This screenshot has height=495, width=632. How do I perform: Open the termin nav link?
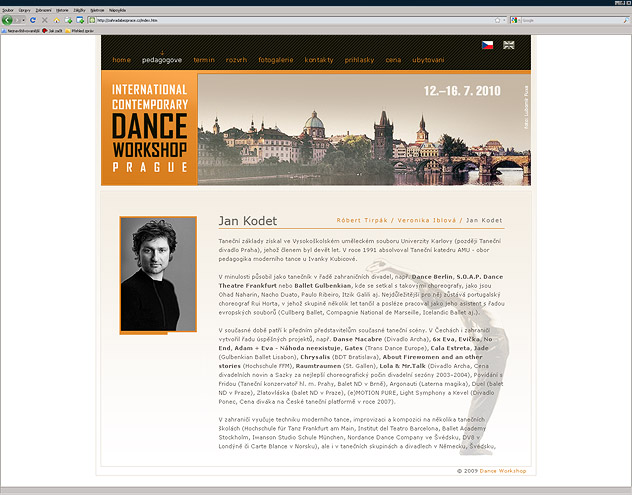click(x=204, y=60)
